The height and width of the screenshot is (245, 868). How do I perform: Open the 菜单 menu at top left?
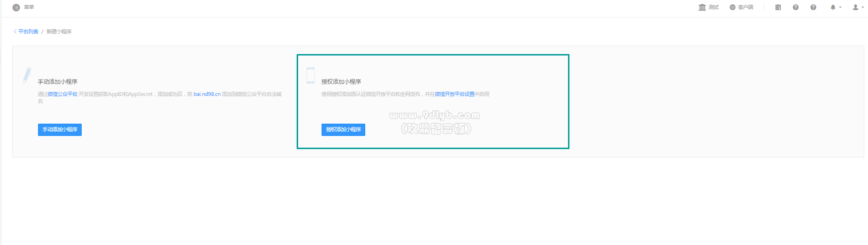point(23,8)
